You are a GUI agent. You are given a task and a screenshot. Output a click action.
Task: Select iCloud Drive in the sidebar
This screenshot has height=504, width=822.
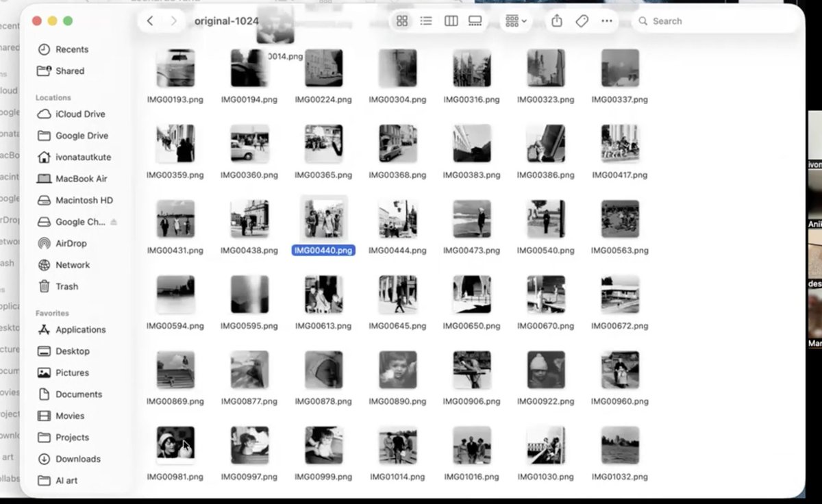(x=80, y=114)
